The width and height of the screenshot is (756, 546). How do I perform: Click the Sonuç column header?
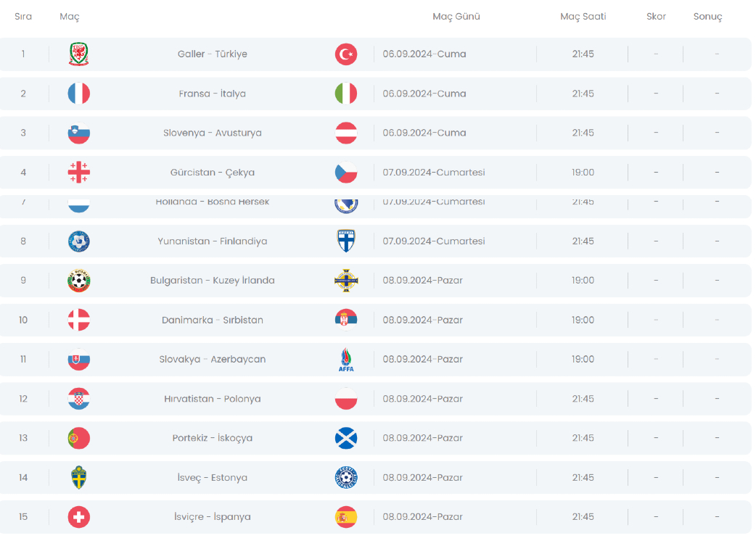pos(707,17)
